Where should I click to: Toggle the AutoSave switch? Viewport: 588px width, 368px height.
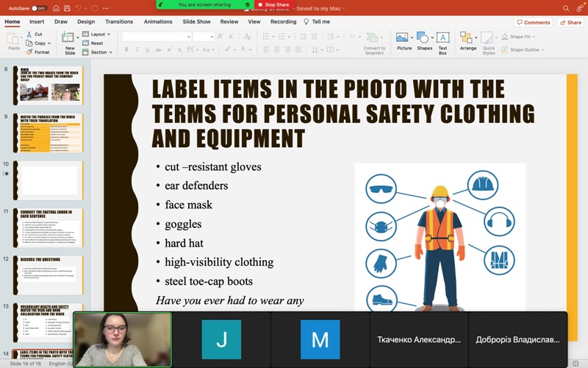tap(38, 8)
